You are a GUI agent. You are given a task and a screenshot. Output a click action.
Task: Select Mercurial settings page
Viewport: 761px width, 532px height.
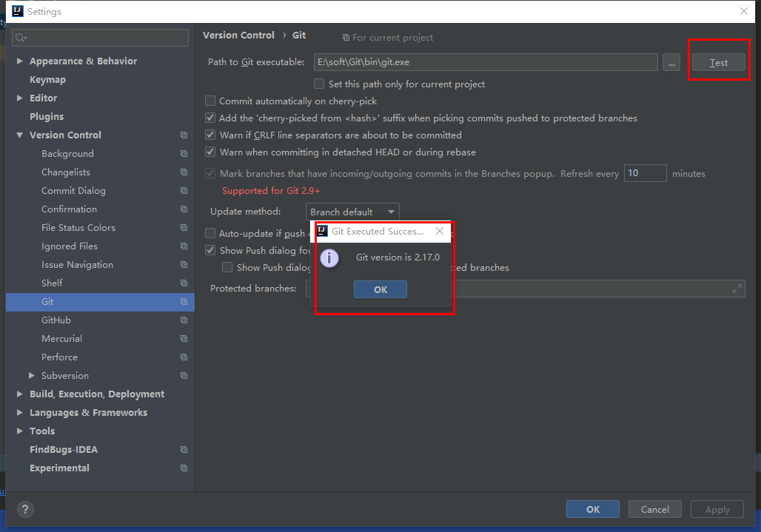point(61,338)
